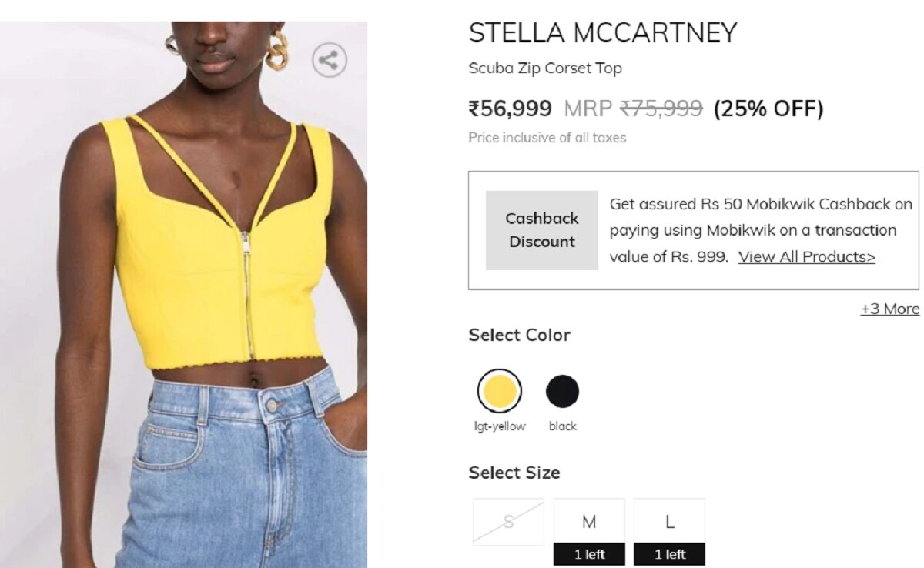Pick size M
Screen dimensions: 924x568
pyautogui.click(x=589, y=523)
